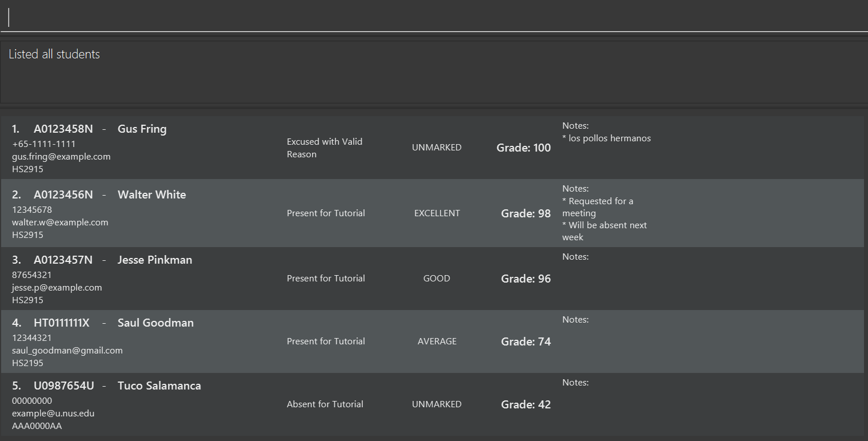Click the walter.w@example.com email address

[x=60, y=223]
